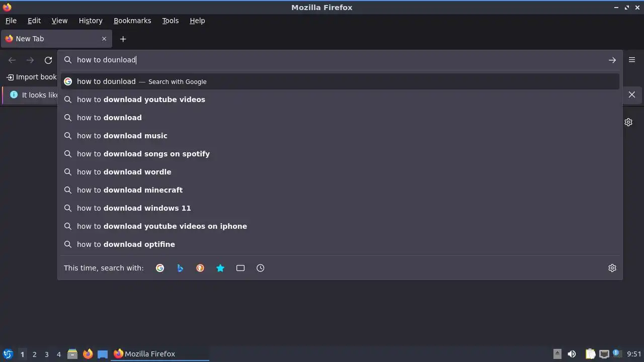Image resolution: width=644 pixels, height=362 pixels.
Task: Open search settings gear in the suggestions panel
Action: tap(612, 268)
